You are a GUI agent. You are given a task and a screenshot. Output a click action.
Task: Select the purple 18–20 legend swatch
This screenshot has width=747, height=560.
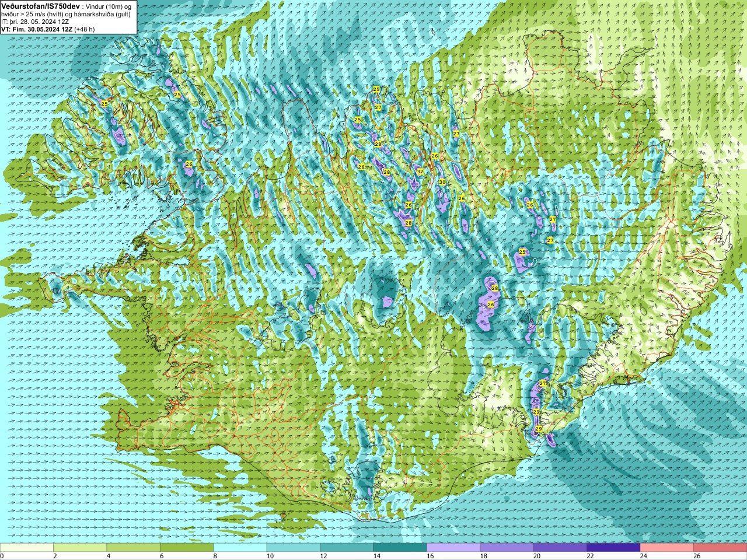pyautogui.click(x=507, y=548)
